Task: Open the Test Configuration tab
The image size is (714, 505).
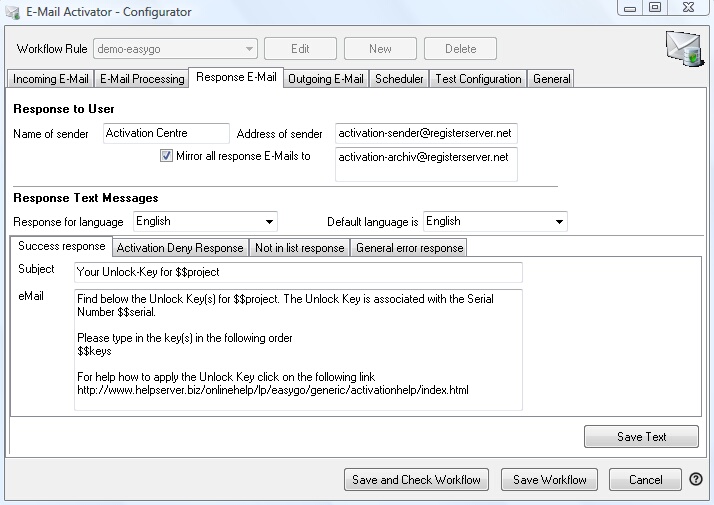Action: (478, 79)
